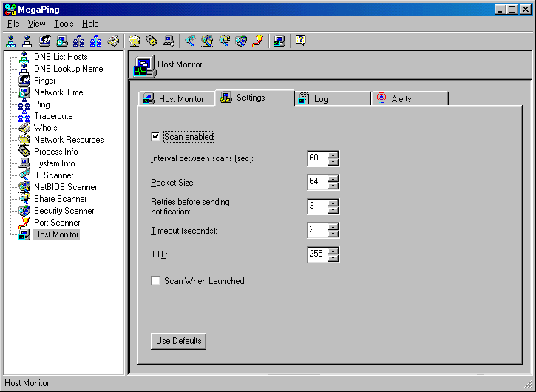Open the Tools menu
The height and width of the screenshot is (392, 536).
click(64, 24)
